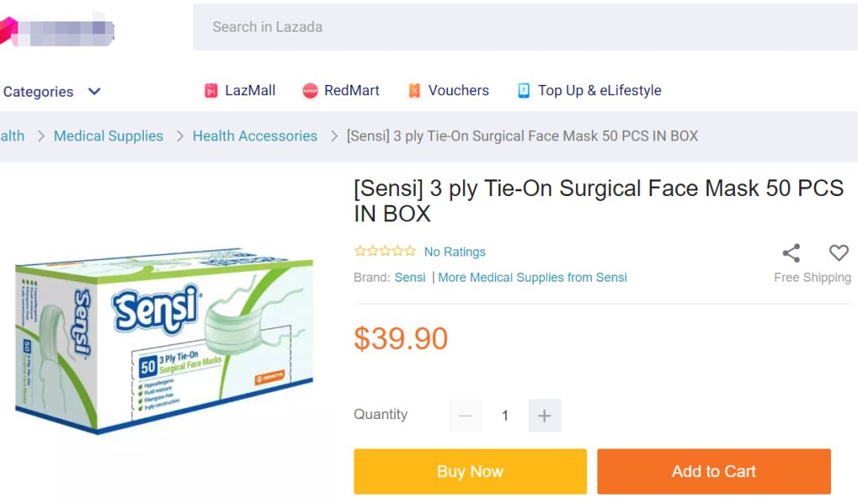Decrease quantity with minus button
This screenshot has height=504, width=858.
coord(466,416)
